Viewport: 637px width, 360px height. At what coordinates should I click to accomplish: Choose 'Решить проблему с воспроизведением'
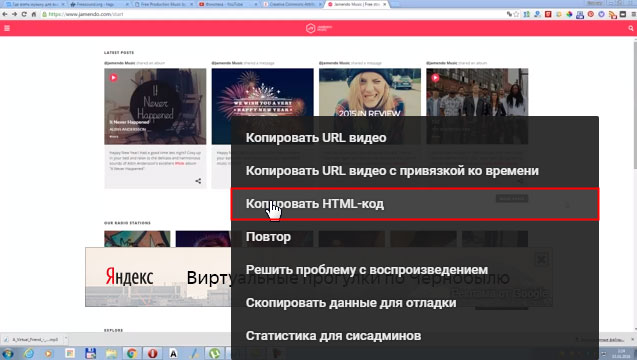(x=415, y=270)
